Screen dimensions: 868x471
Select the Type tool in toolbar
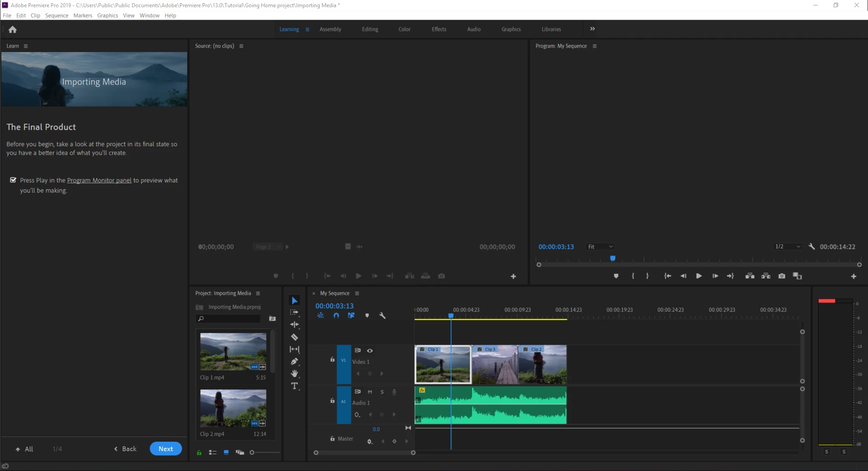point(294,386)
